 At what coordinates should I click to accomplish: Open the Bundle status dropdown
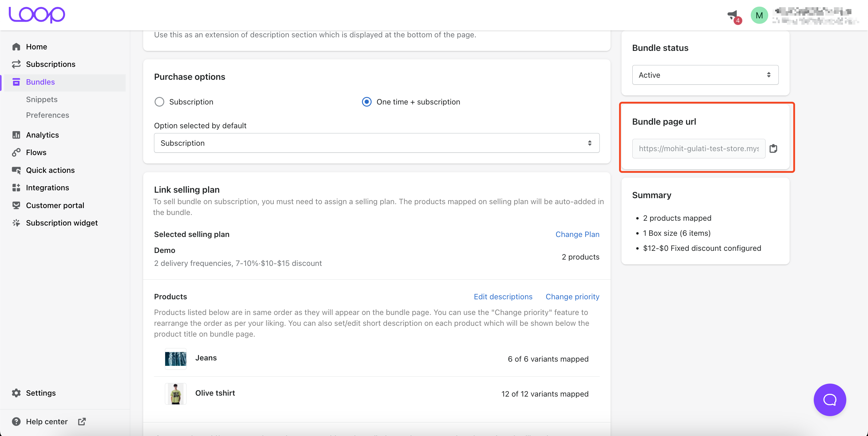[x=705, y=75]
